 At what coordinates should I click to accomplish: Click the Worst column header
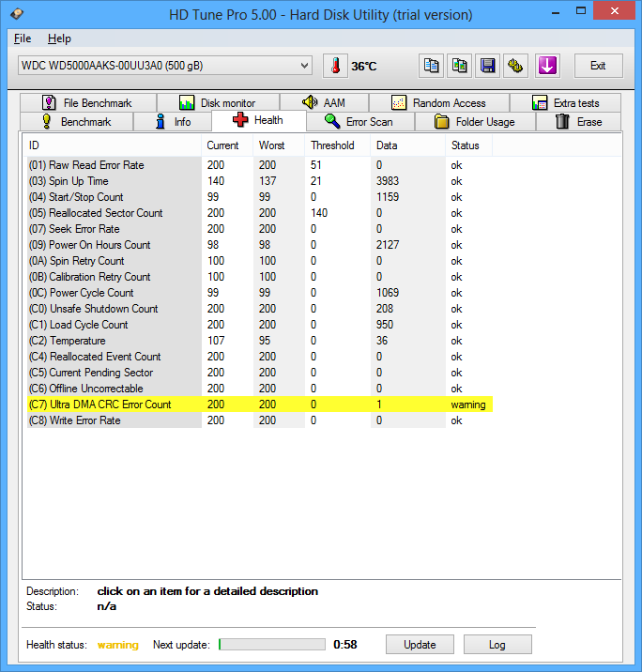(279, 145)
